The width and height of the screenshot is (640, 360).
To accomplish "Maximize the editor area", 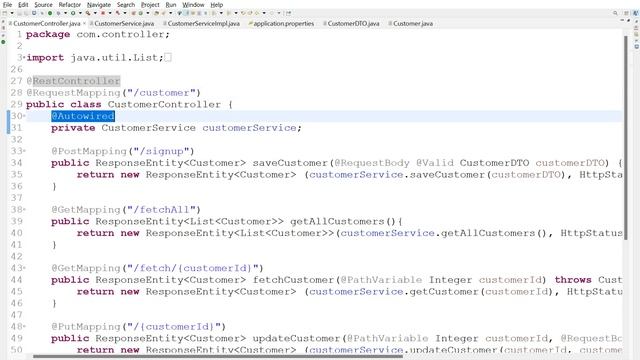I will click(x=629, y=20).
